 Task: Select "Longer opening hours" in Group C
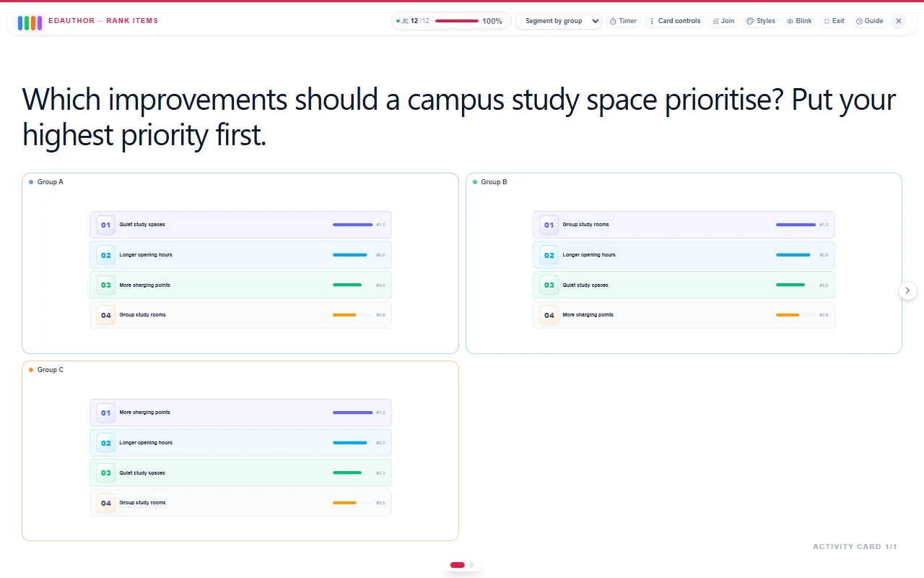(240, 443)
